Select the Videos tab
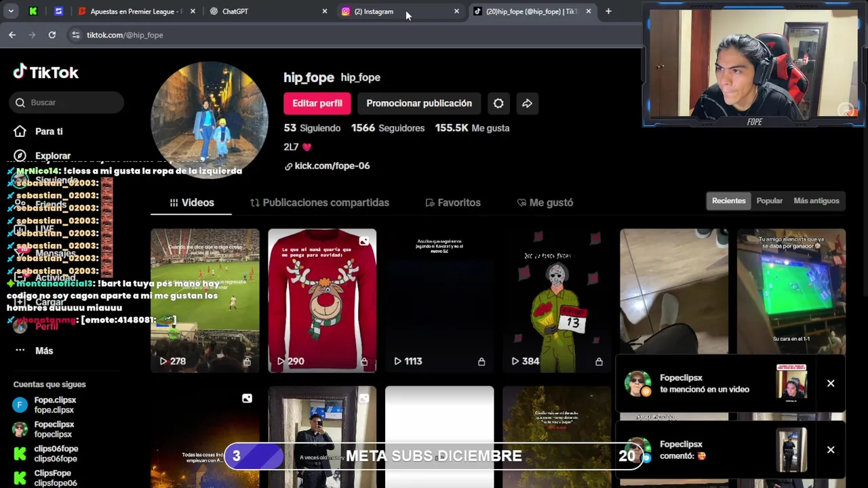Viewport: 868px width, 488px height. [x=191, y=203]
